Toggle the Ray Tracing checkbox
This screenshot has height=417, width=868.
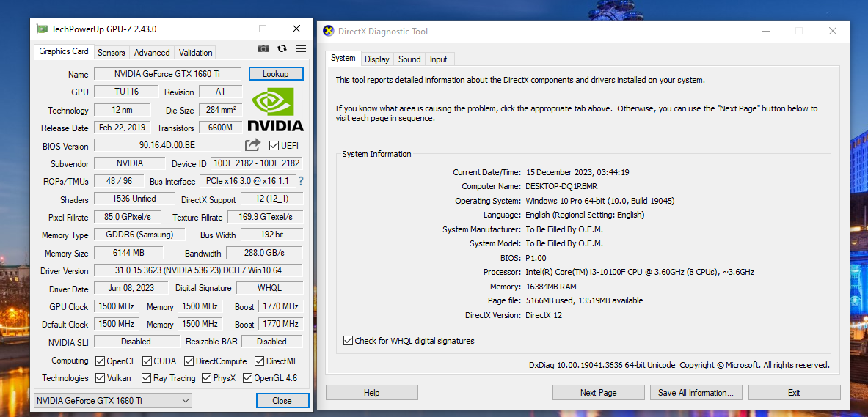tap(147, 378)
